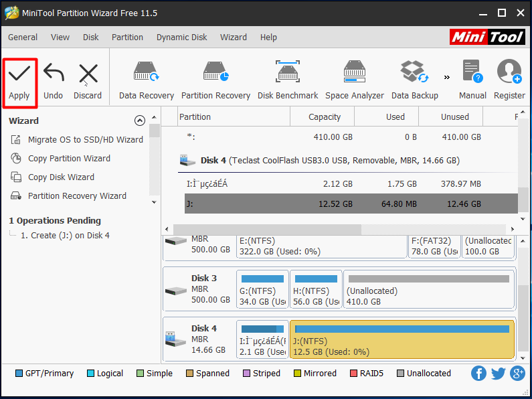Start the Copy Partition Wizard
This screenshot has width=532, height=399.
69,159
